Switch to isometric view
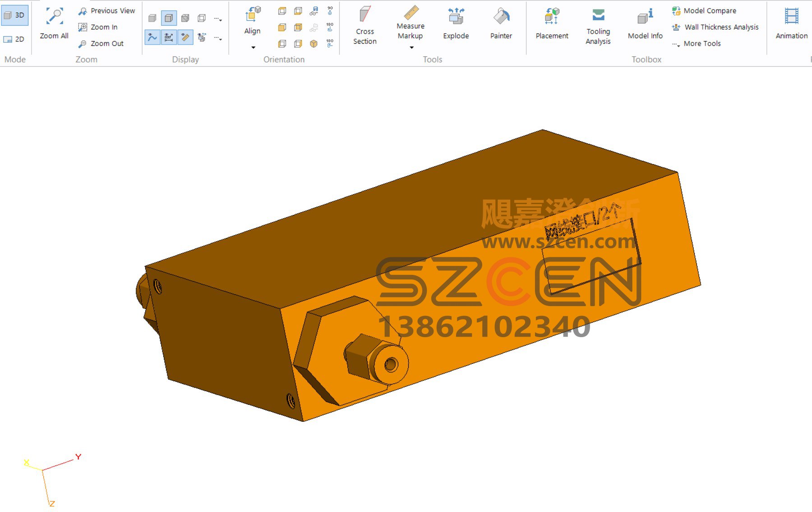 [x=314, y=44]
